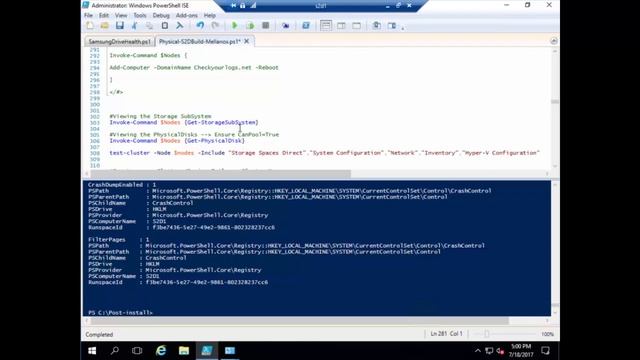Screen dimensions: 640x360
Task: Close the Physical-S2DBuild-Mellanox.ps1 tab
Action: [x=247, y=41]
